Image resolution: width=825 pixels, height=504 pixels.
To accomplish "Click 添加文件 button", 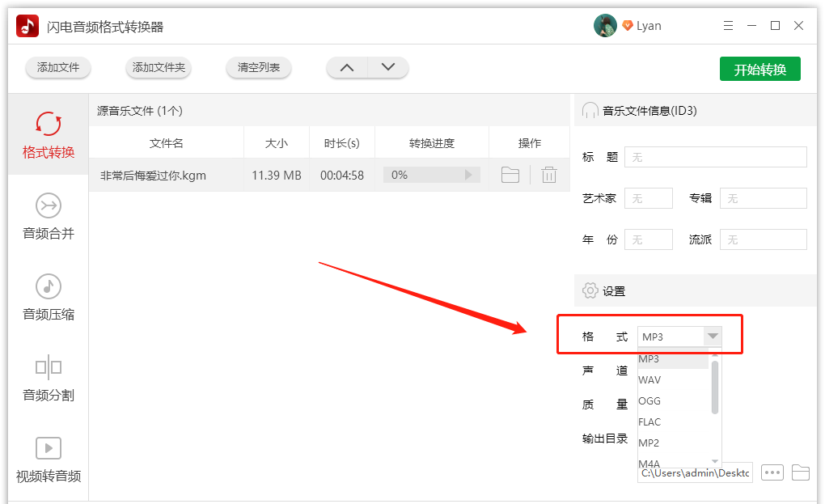I will click(x=58, y=67).
